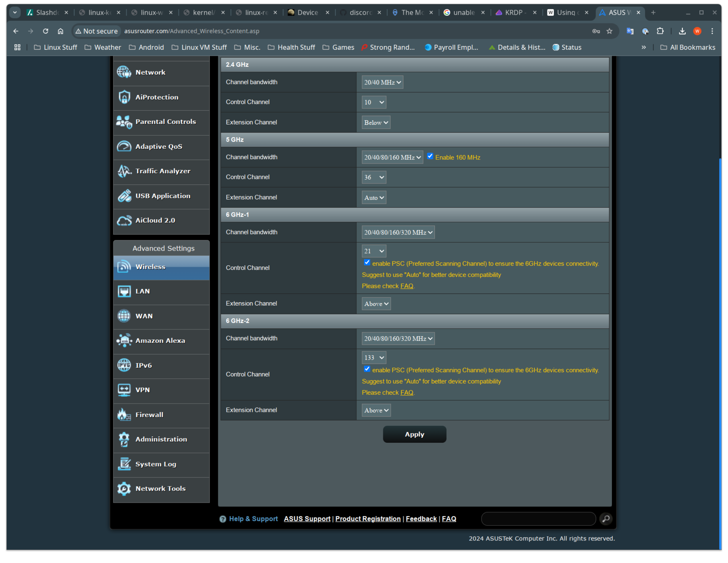Open 5 GHz Channel bandwidth dropdown
Viewport: 728px width, 563px height.
[x=392, y=157]
